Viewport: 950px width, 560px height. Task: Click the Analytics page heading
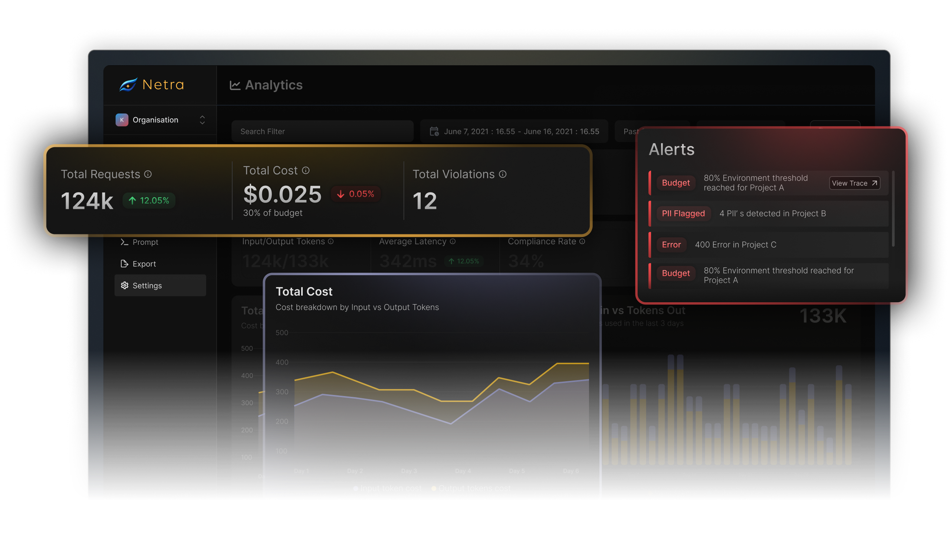click(x=274, y=85)
